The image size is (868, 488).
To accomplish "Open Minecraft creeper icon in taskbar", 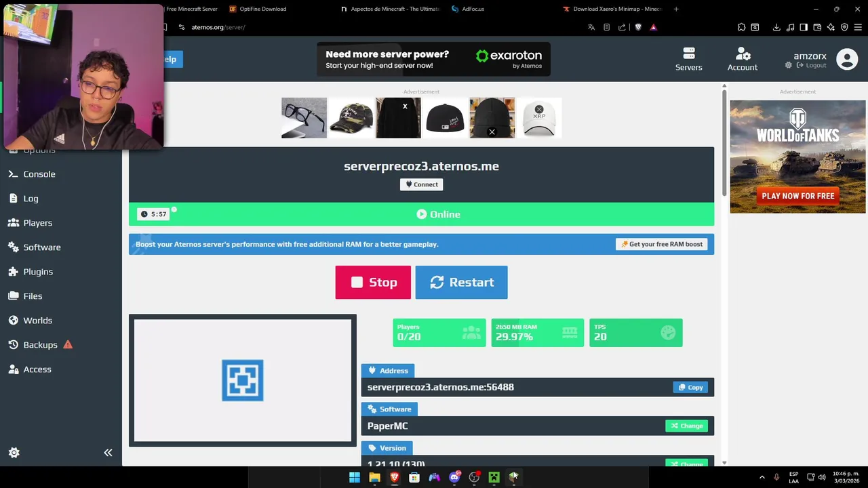I will pyautogui.click(x=494, y=477).
